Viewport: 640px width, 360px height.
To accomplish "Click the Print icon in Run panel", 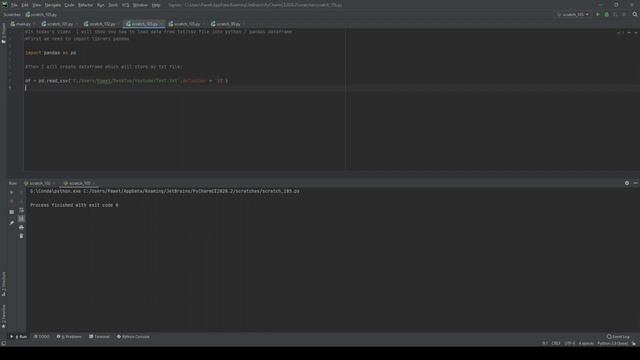I will point(21,227).
